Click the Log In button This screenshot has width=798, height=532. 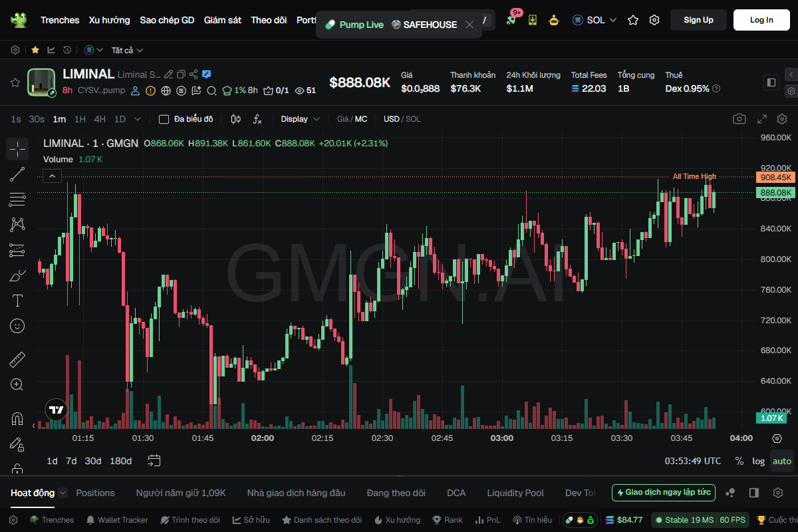[x=761, y=20]
